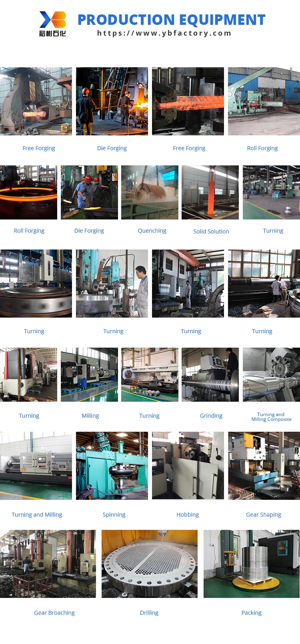Click the Milling caption text

tap(90, 416)
